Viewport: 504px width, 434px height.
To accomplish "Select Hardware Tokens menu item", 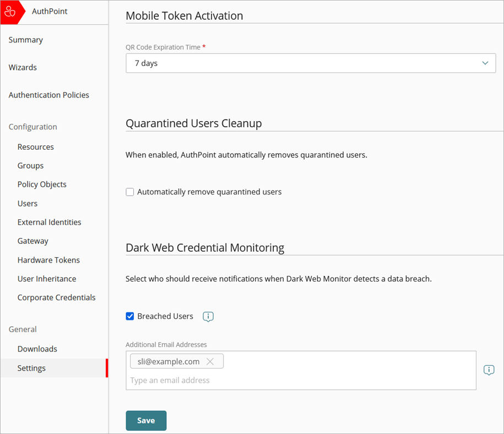I will tap(48, 260).
